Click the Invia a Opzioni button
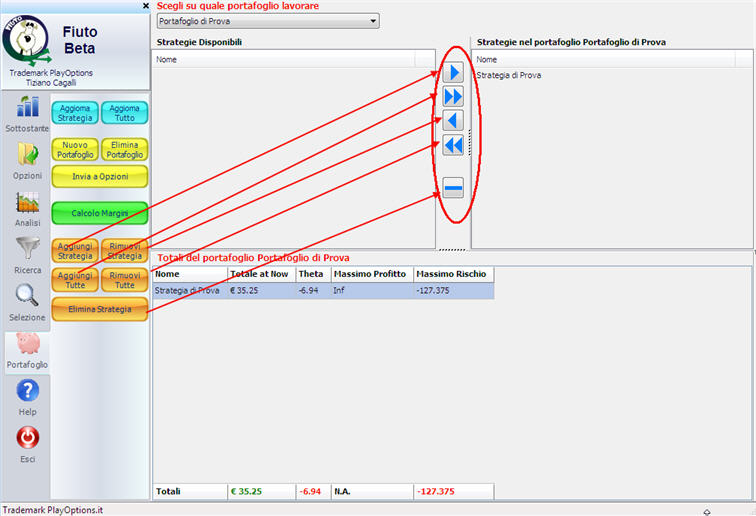The image size is (756, 516). pos(99,177)
